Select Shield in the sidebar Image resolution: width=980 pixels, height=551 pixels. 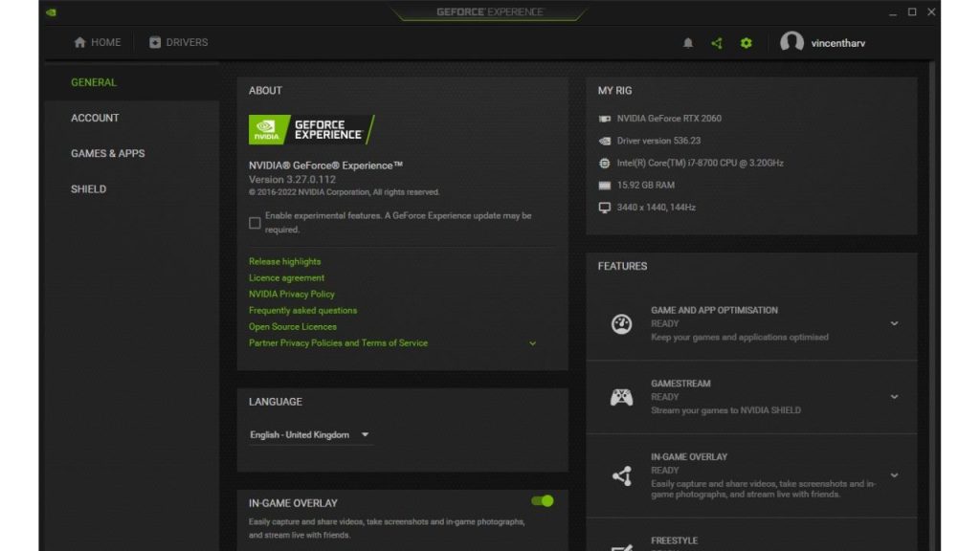coord(88,189)
